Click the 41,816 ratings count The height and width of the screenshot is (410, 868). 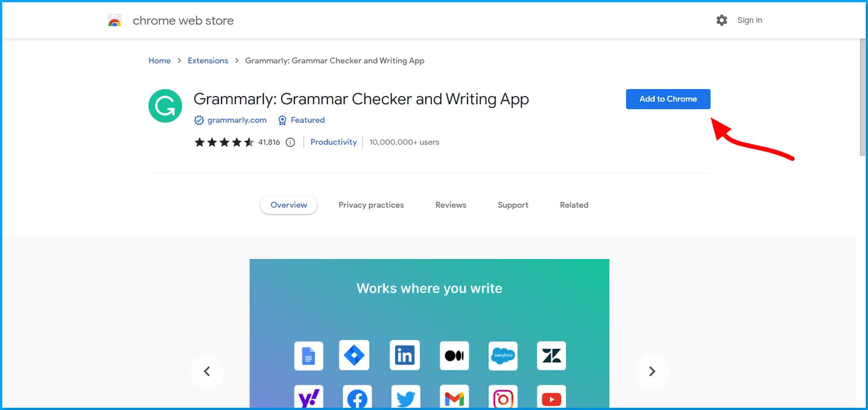pos(269,143)
